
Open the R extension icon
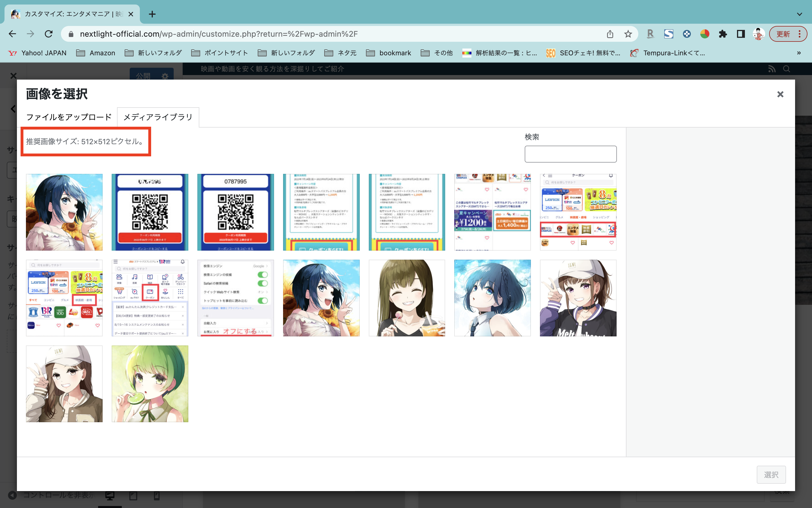[x=650, y=34]
